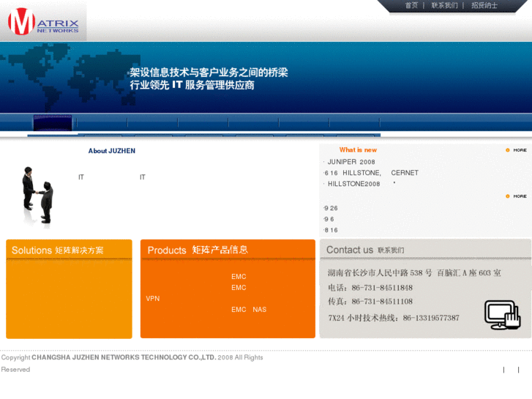
Task: Click the Solutions 矩阵解决方案 header
Action: pyautogui.click(x=57, y=250)
